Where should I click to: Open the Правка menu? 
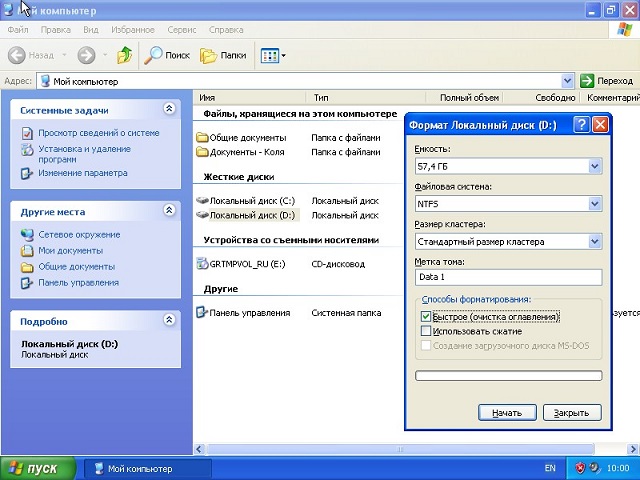pos(56,30)
